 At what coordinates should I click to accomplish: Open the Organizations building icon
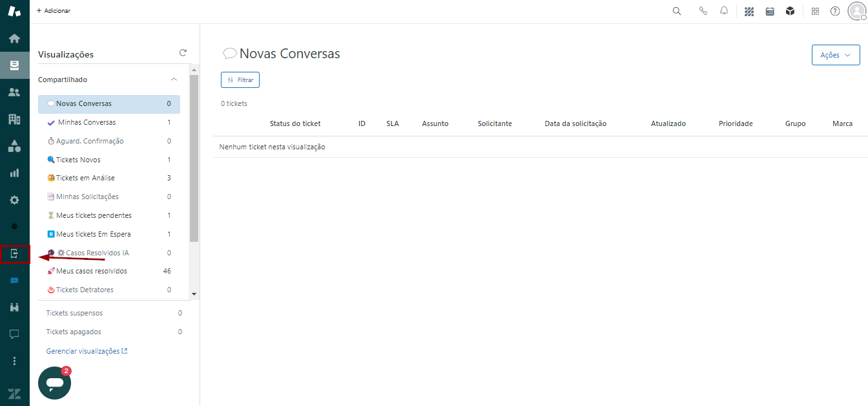(14, 119)
